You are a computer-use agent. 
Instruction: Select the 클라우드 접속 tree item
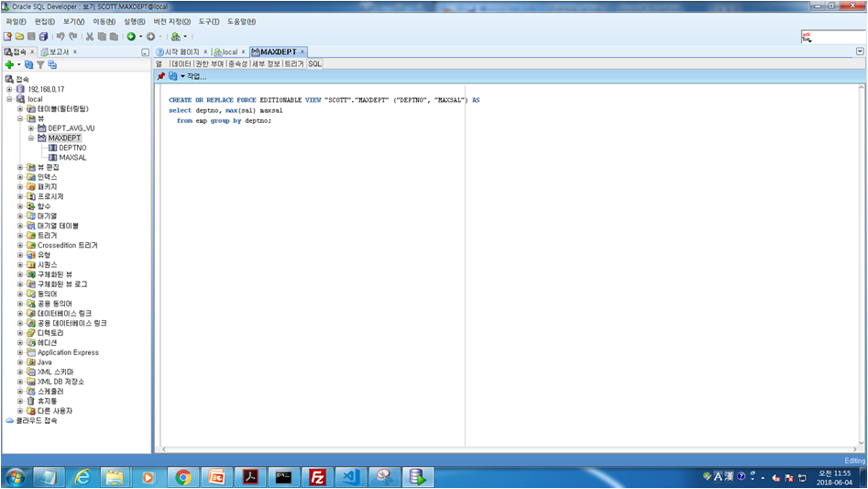click(36, 421)
